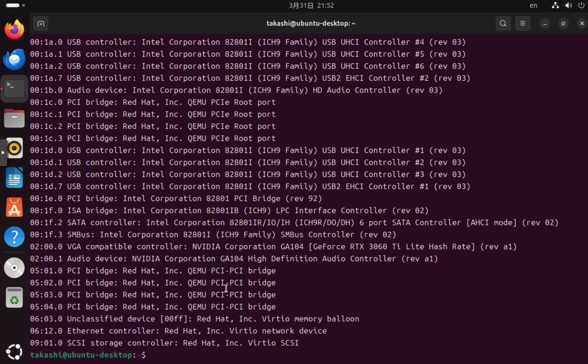Viewport: 588px width, 364px height.
Task: Click the 00:1c.3 PCIe Root port line
Action: [153, 138]
